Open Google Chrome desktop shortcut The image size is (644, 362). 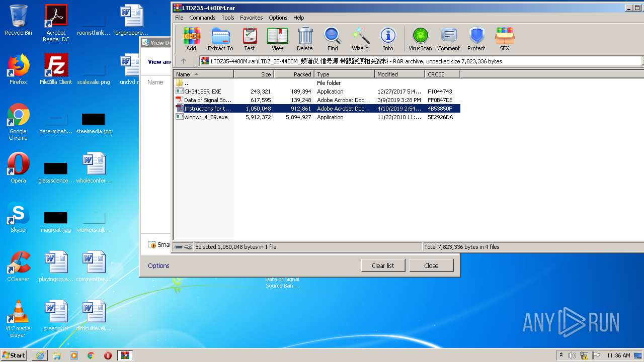[18, 122]
